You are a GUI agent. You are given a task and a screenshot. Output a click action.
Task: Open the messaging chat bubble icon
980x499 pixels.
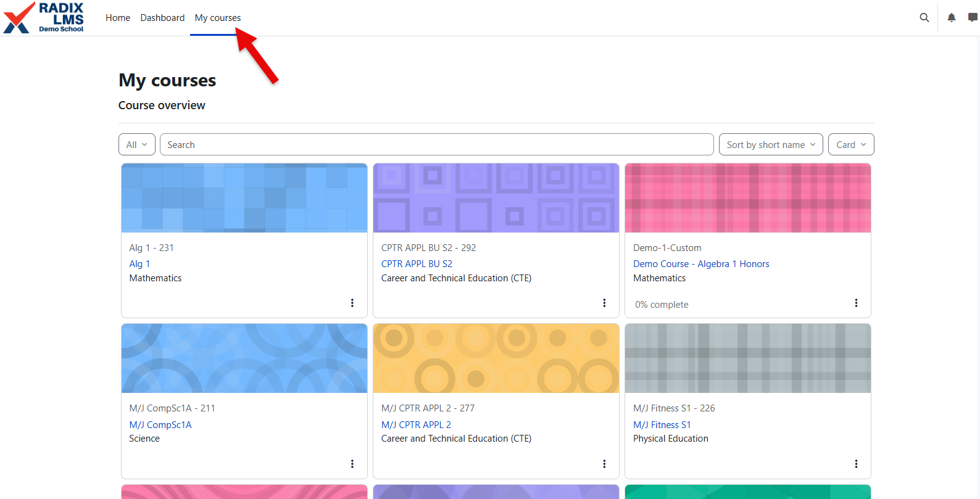973,18
